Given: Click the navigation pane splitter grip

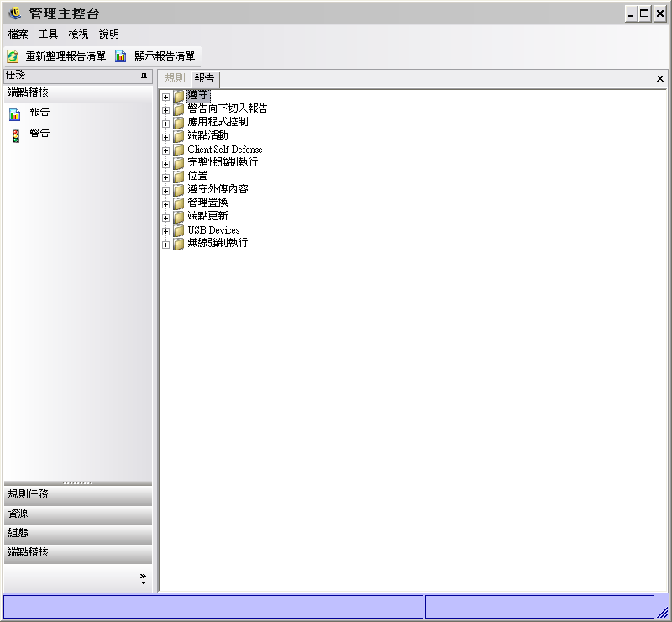Looking at the screenshot, I should click(x=77, y=482).
